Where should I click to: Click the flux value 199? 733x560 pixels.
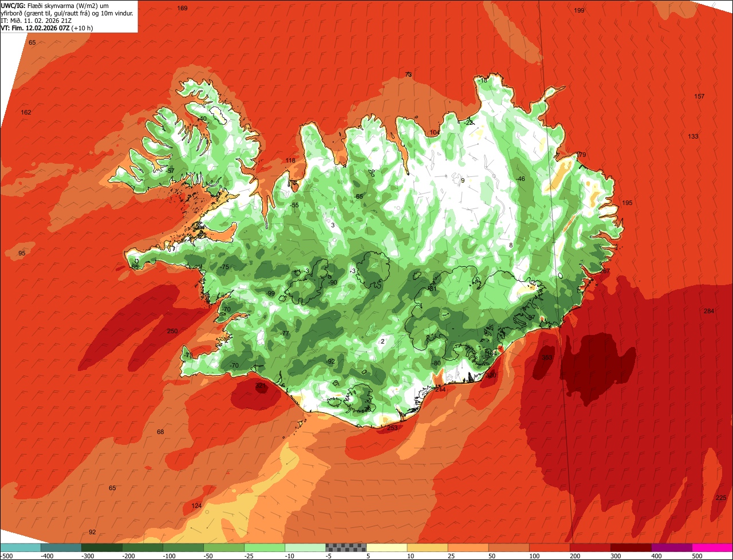[x=579, y=10]
